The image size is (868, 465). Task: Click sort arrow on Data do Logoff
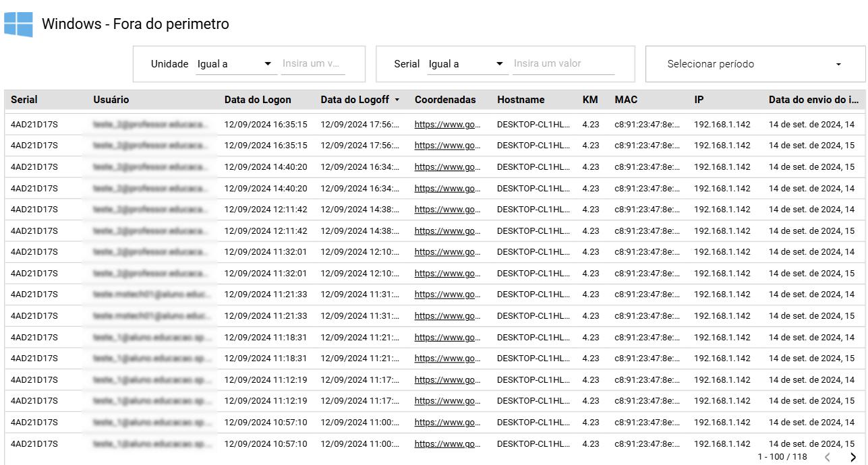pyautogui.click(x=397, y=100)
